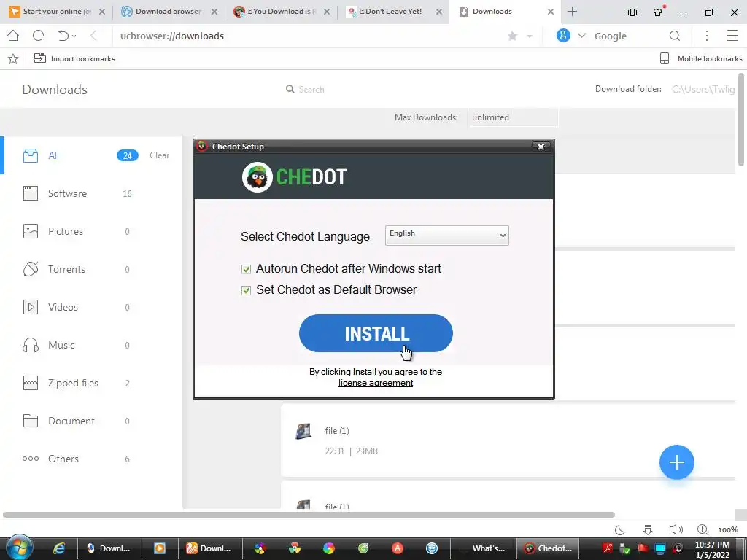Click the bookmarks star on bookmarks bar
The image size is (747, 560).
click(x=13, y=58)
